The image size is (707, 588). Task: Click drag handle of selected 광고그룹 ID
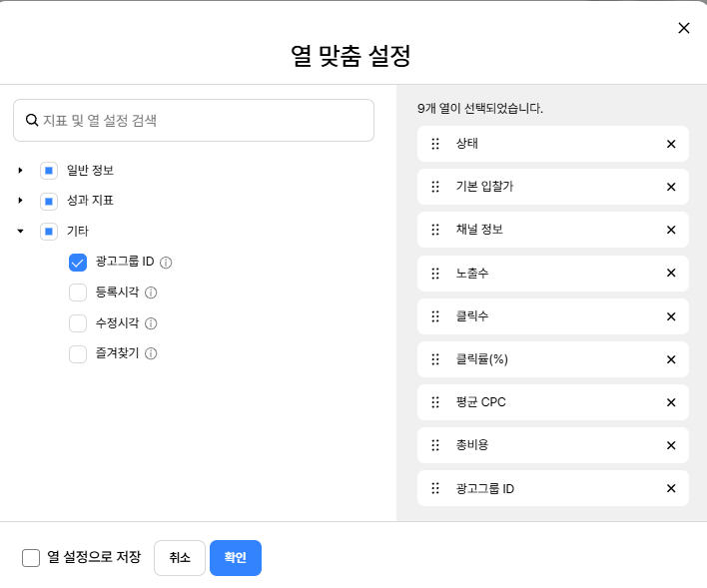[435, 488]
